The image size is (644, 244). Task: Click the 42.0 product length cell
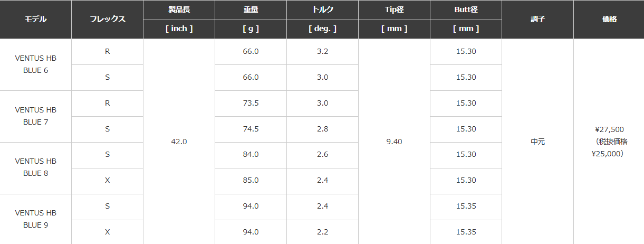179,142
